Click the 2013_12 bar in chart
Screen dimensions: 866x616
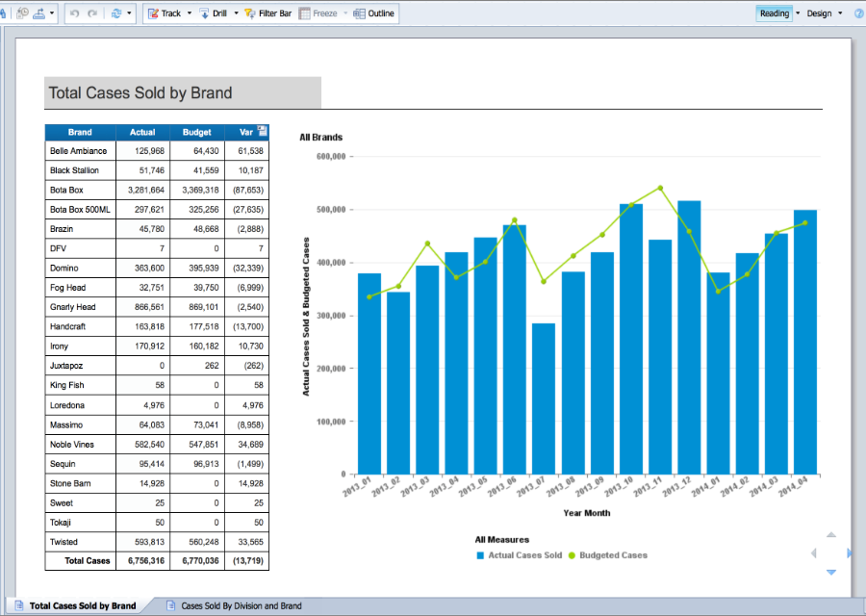(689, 337)
